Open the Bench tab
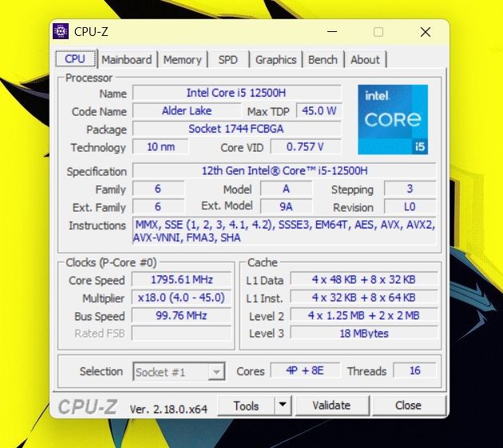 323,60
